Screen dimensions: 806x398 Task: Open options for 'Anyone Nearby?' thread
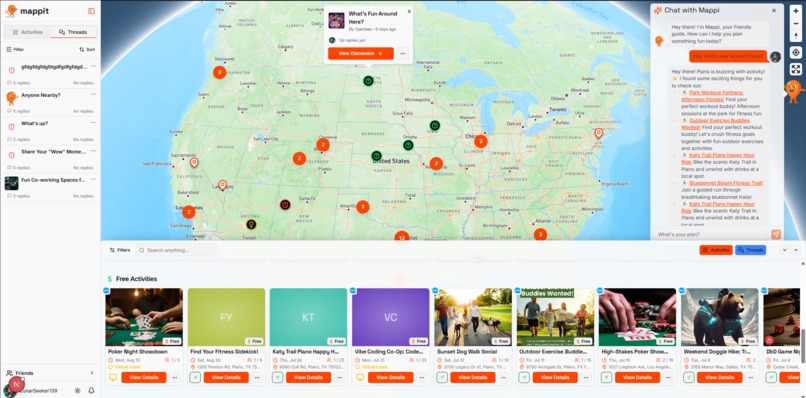point(93,94)
